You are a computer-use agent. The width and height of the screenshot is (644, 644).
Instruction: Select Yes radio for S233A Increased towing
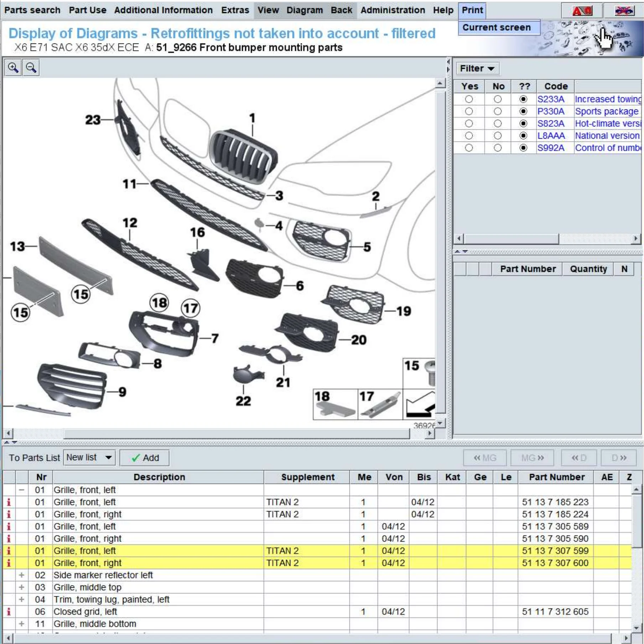pos(469,99)
